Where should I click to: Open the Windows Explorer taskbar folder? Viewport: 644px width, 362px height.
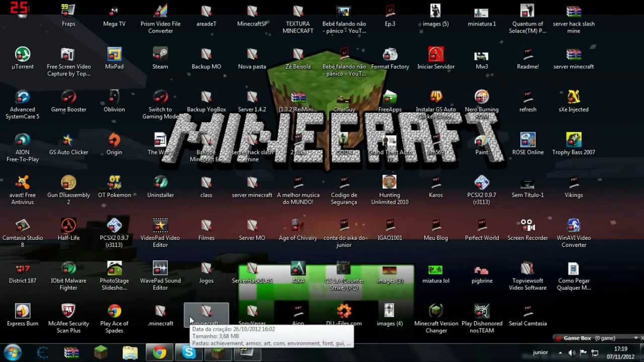(130, 352)
